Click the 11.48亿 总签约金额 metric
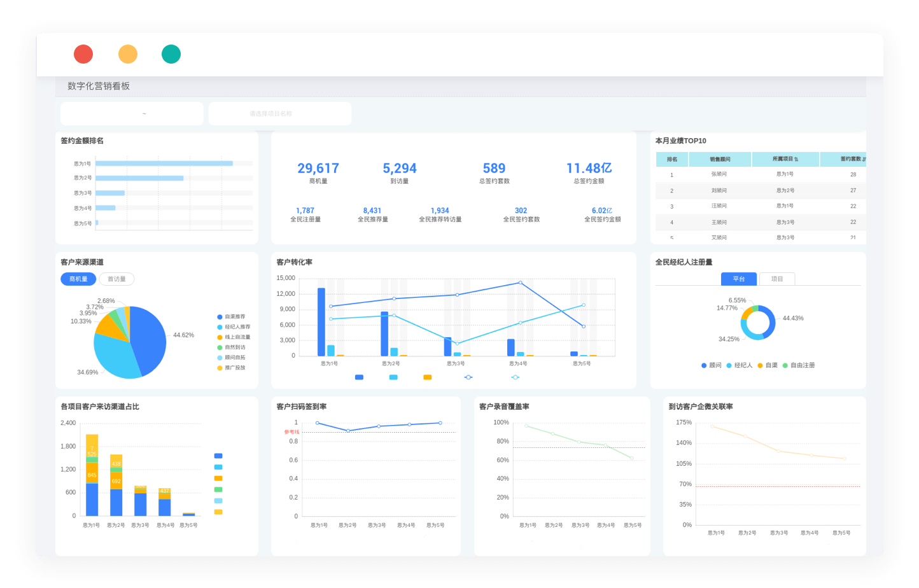The width and height of the screenshot is (919, 588). (x=589, y=172)
